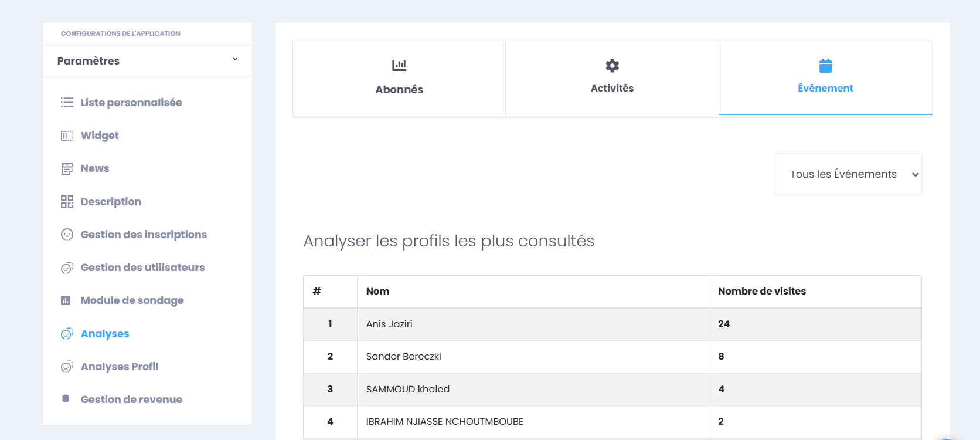Switch to the Activités tab
Screen dimensions: 980x440
tap(612, 88)
